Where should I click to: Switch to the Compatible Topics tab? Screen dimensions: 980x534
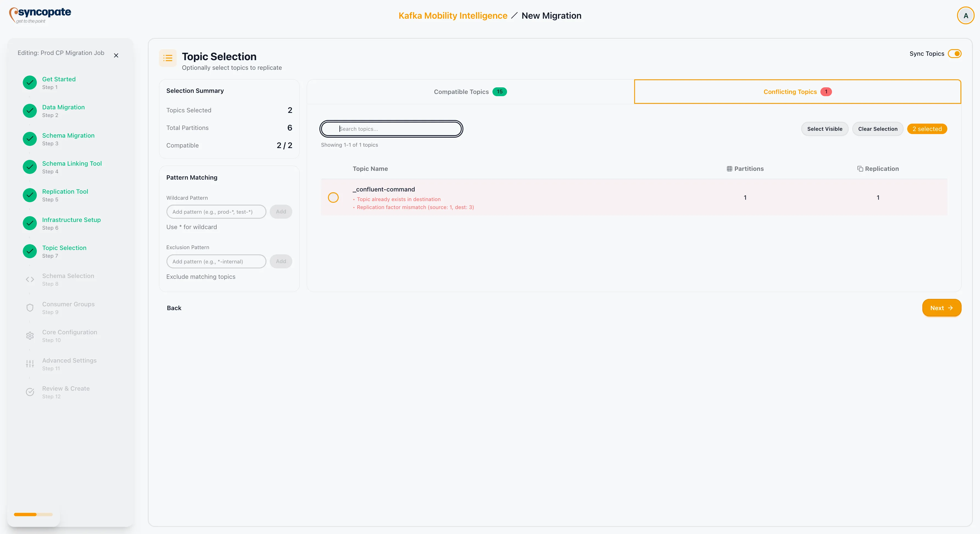(470, 92)
